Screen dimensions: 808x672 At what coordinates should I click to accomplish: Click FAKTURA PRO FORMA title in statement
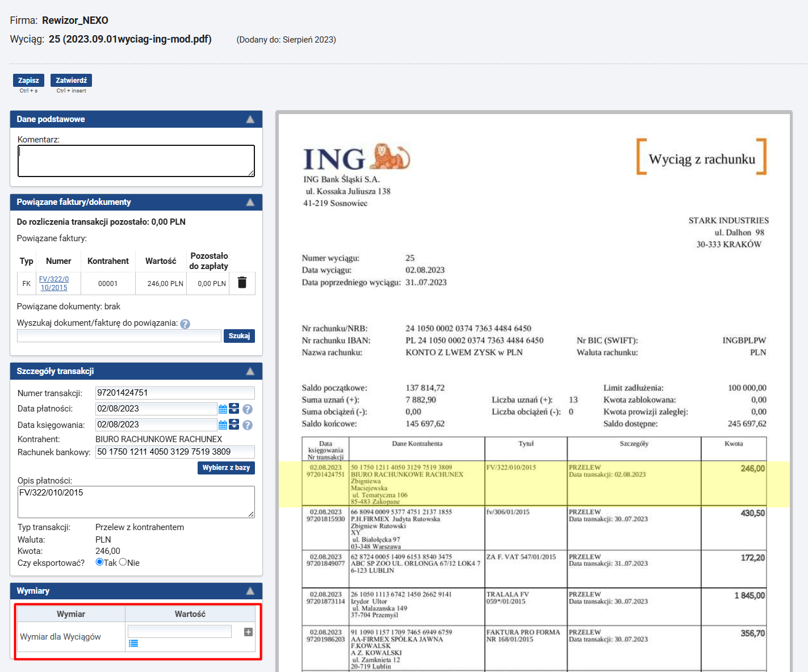[x=523, y=632]
